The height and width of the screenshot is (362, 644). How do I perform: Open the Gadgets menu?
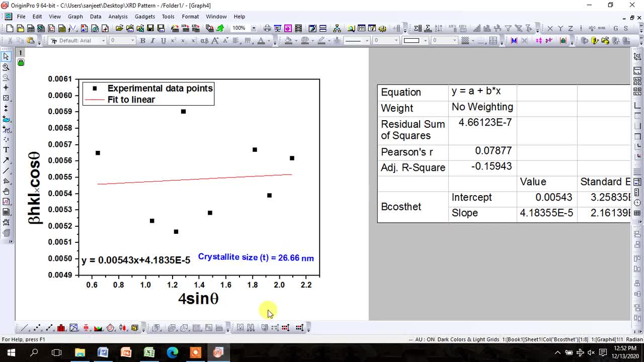click(x=145, y=17)
